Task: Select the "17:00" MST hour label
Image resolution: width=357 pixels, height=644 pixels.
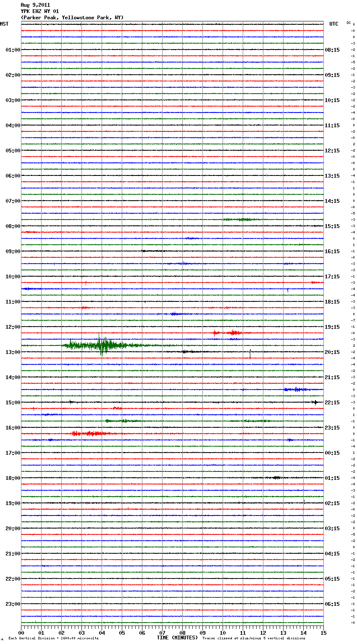Action: tap(13, 453)
